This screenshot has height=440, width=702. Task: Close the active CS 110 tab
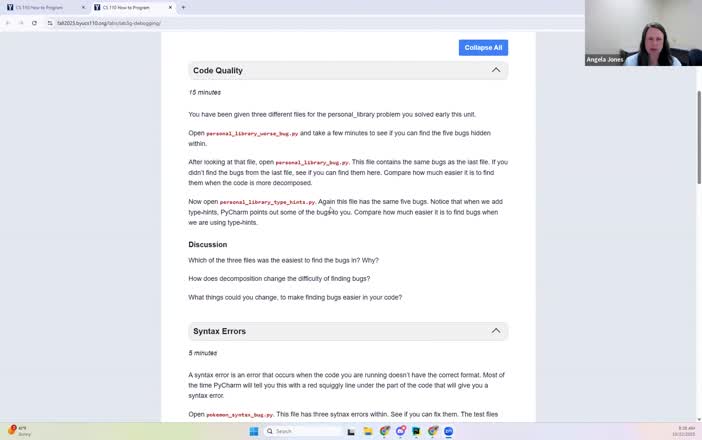(x=170, y=8)
